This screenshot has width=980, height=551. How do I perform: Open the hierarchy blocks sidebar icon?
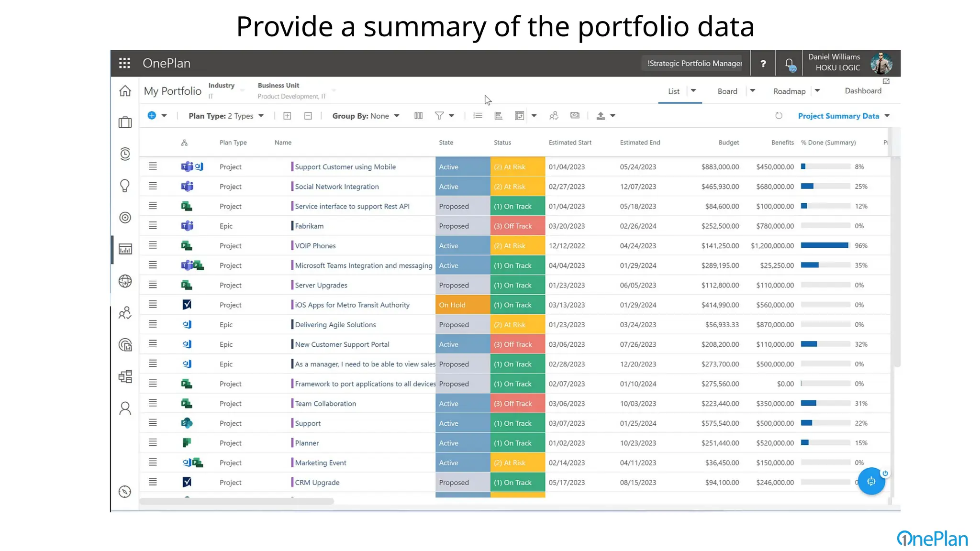coord(125,376)
